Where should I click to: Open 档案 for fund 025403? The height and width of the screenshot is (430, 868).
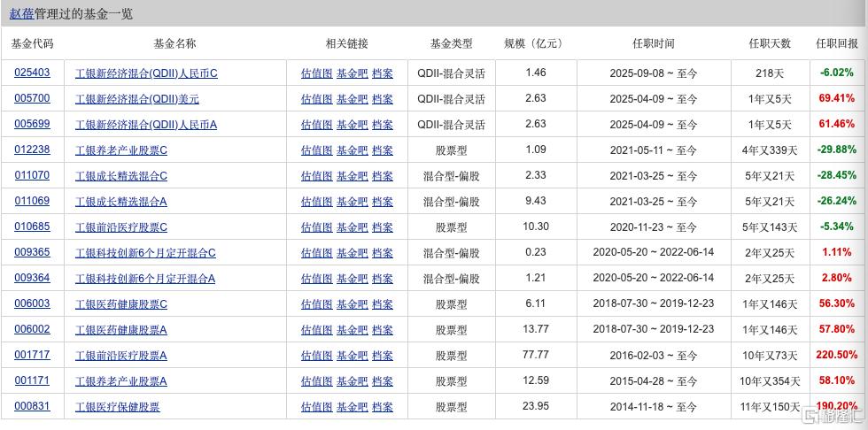(383, 73)
